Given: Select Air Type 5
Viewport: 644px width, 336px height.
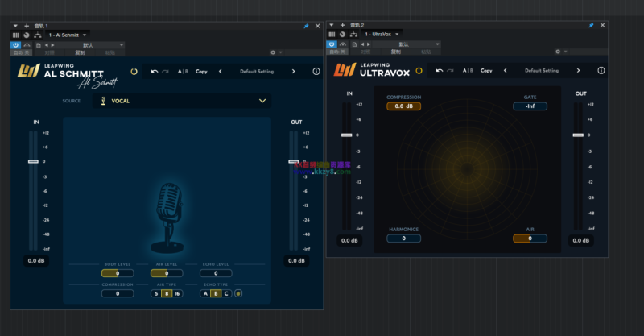Looking at the screenshot, I should click(x=156, y=293).
